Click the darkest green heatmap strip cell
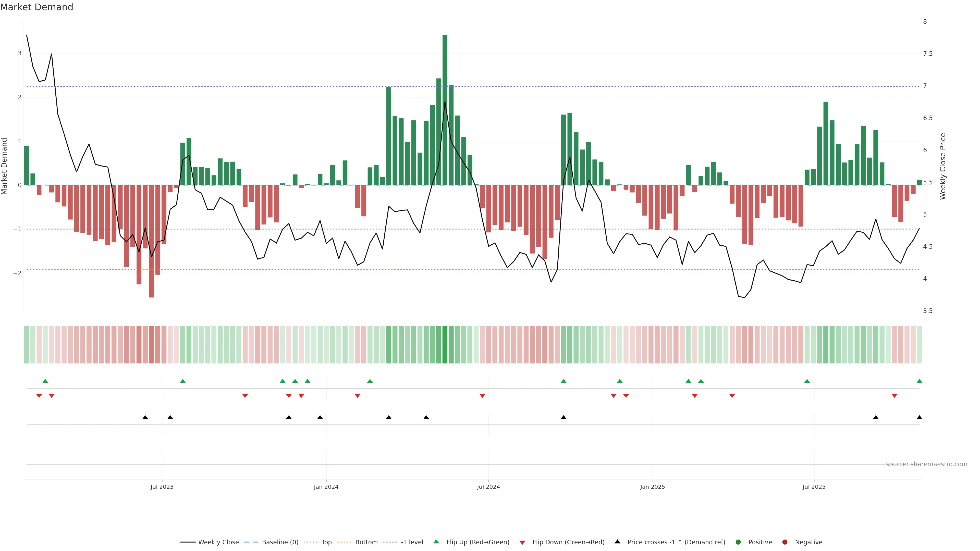 coord(445,345)
